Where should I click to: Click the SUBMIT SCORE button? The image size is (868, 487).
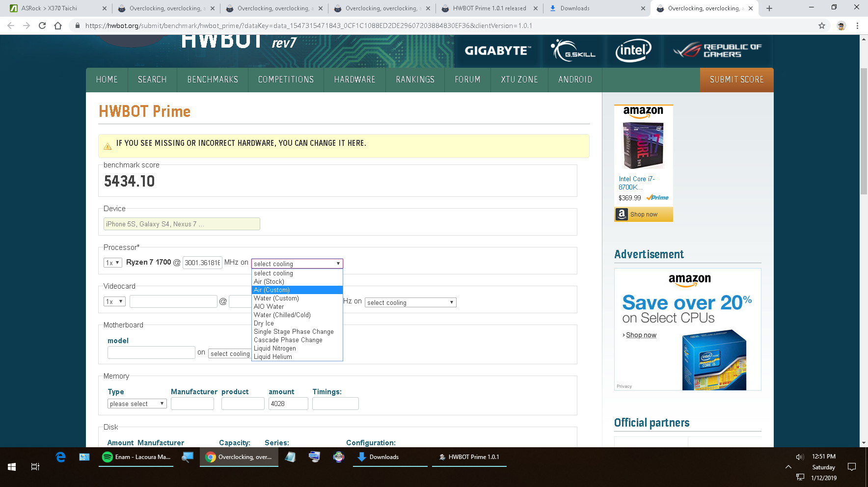coord(736,80)
